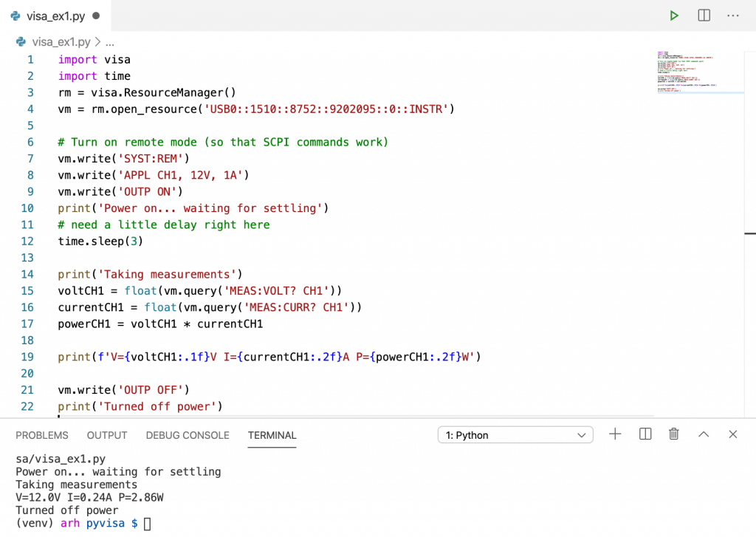This screenshot has width=756, height=537.
Task: Click the f-string print statement on line 19
Action: [269, 357]
